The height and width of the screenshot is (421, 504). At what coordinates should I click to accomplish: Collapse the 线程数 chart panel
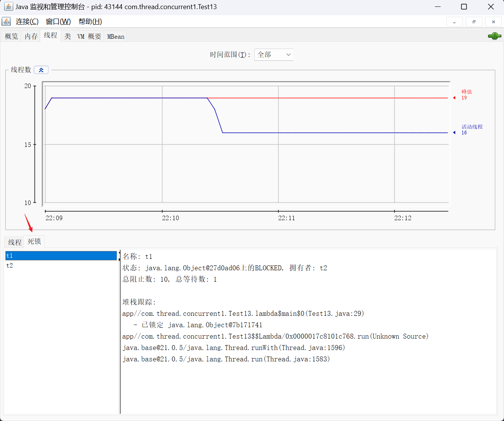41,70
